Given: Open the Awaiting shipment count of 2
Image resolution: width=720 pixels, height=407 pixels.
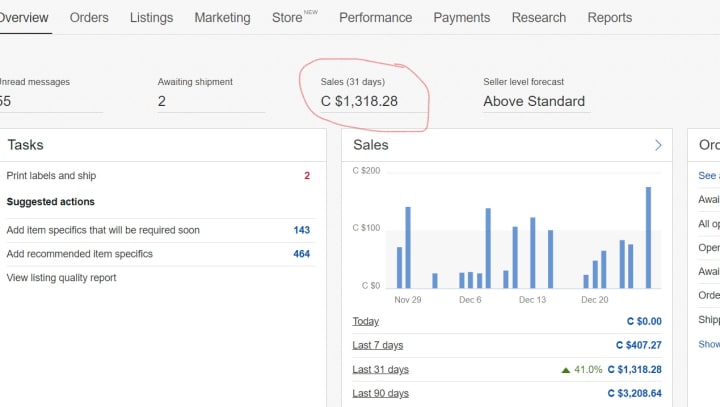Looking at the screenshot, I should click(162, 101).
